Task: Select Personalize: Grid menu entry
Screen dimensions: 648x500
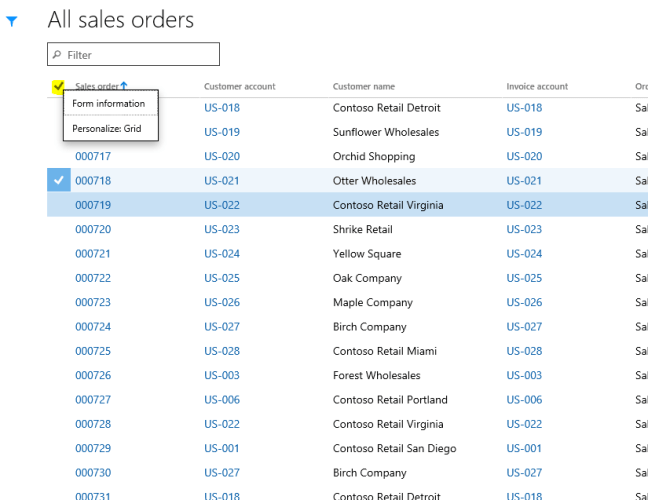Action: (106, 129)
